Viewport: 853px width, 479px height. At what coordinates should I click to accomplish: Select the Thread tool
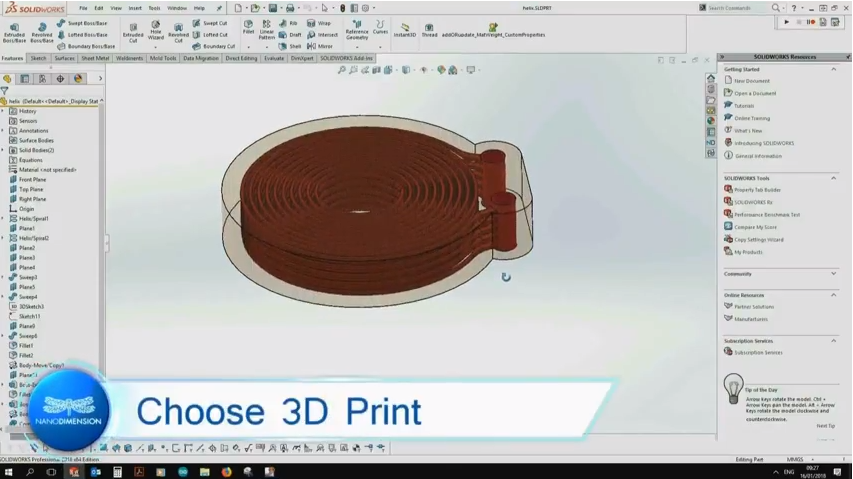click(429, 30)
